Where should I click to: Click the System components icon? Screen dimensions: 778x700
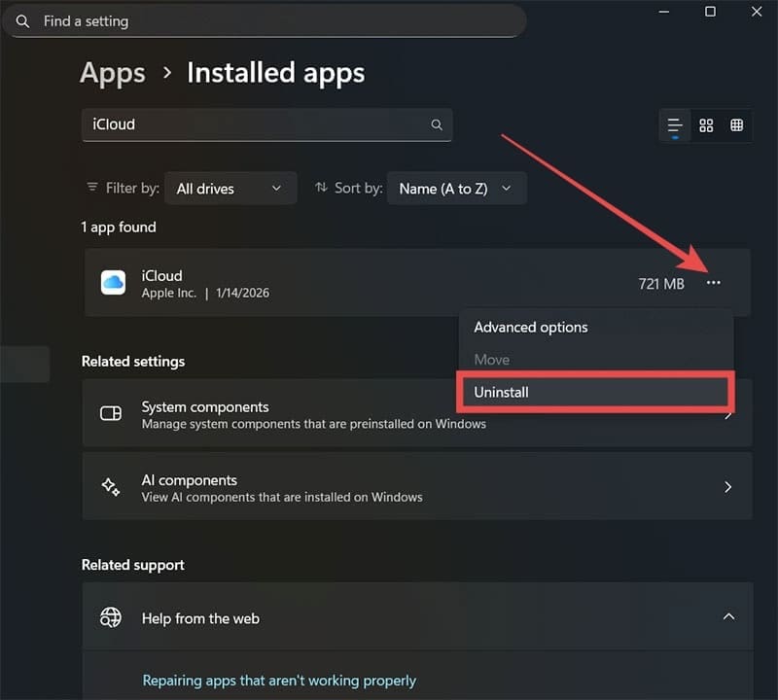tap(111, 413)
